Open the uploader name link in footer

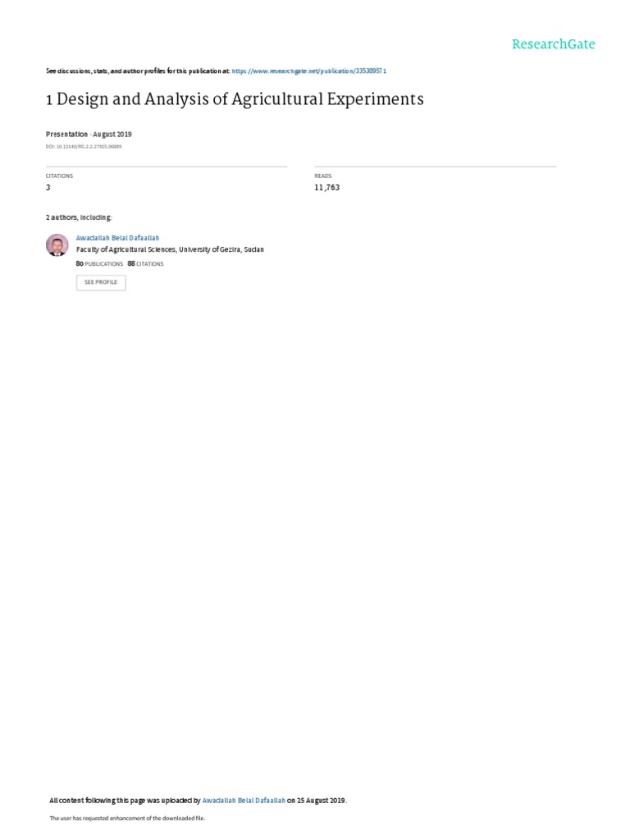tap(244, 801)
